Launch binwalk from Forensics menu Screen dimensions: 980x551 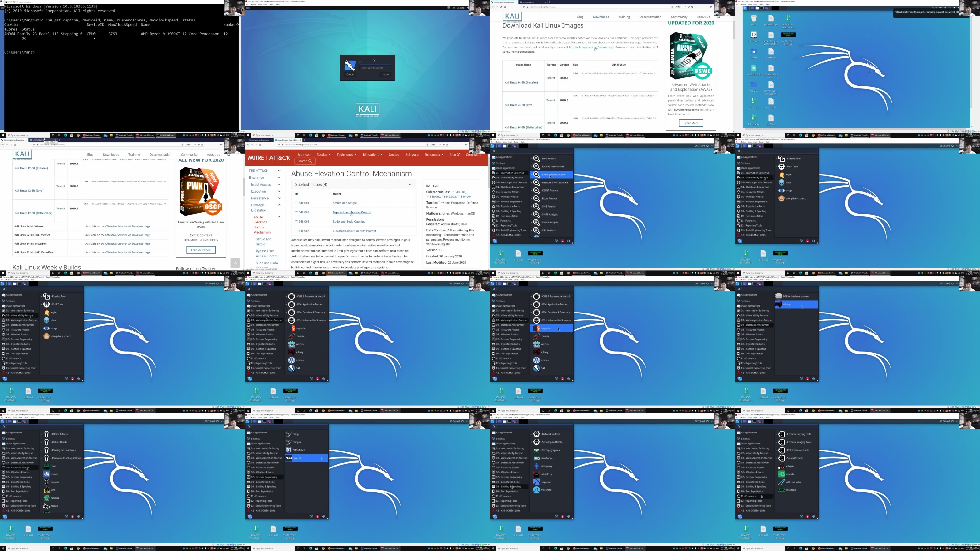pos(790,474)
